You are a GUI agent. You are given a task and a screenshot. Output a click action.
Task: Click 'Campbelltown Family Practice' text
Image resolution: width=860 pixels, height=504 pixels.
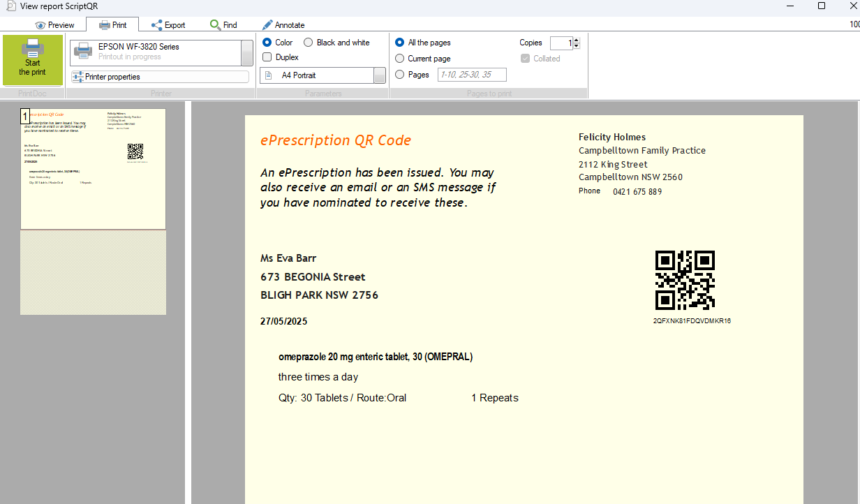pyautogui.click(x=642, y=151)
